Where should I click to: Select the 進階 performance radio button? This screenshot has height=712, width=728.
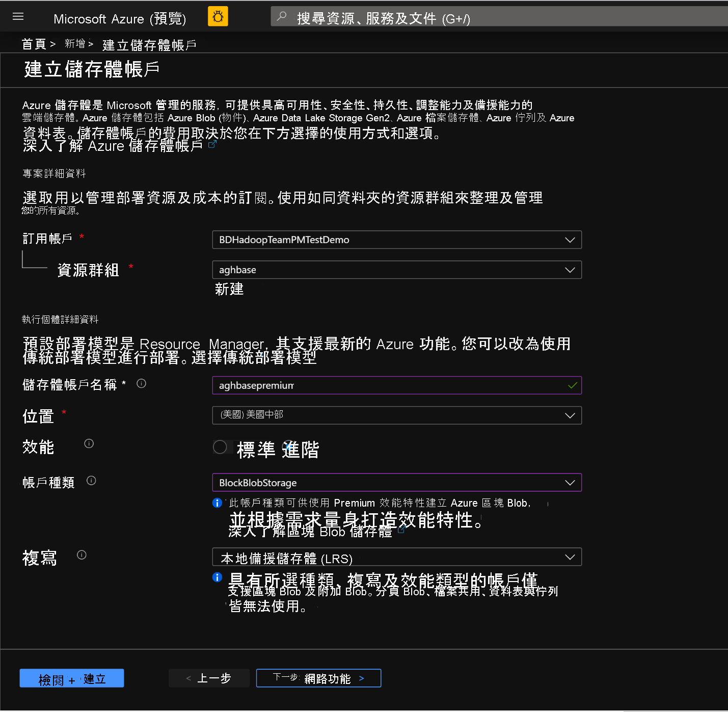288,446
